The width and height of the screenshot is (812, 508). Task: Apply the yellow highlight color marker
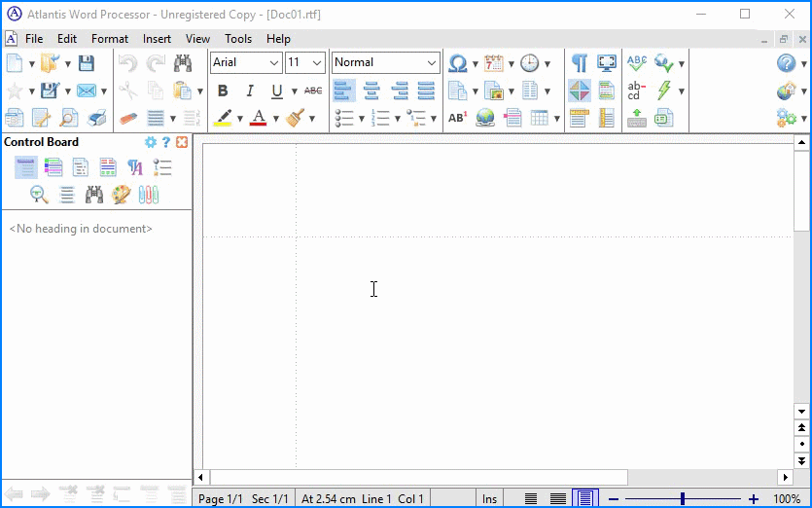(x=223, y=118)
